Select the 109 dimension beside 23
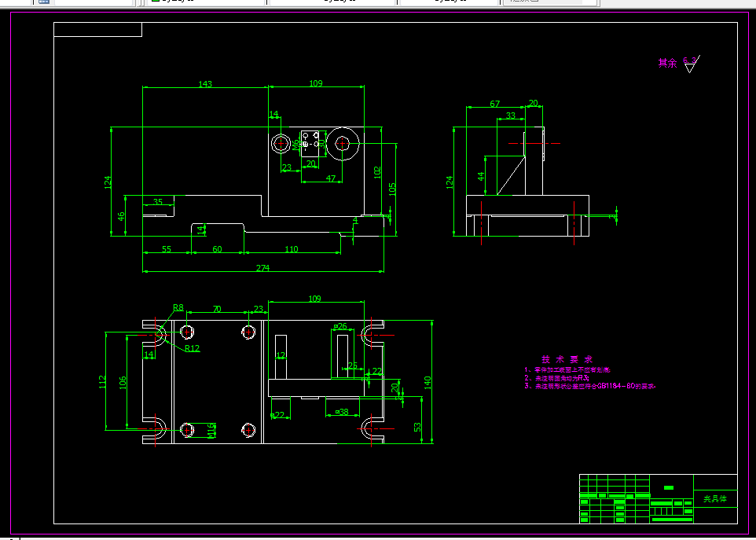This screenshot has width=756, height=540. click(x=314, y=299)
